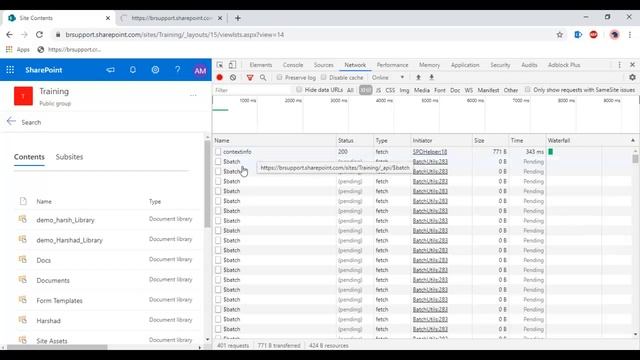Click the Docs library link
The width and height of the screenshot is (640, 360).
click(44, 260)
